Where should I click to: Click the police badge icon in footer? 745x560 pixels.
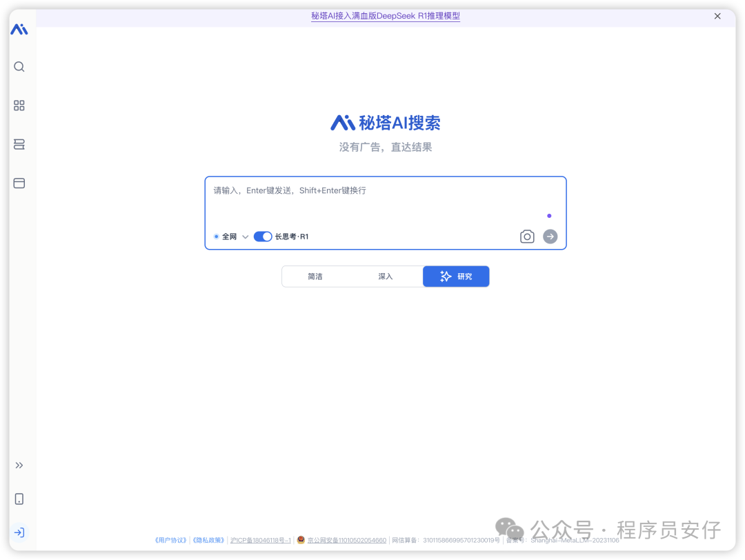[301, 539]
